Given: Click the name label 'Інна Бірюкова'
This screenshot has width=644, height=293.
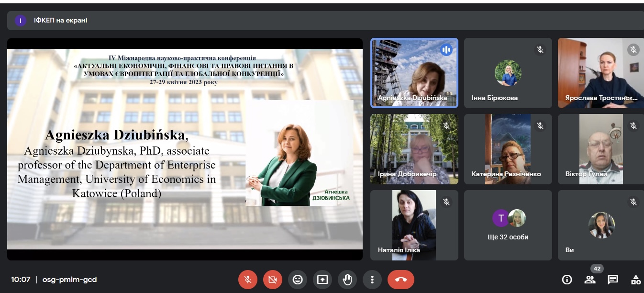Looking at the screenshot, I should 494,98.
